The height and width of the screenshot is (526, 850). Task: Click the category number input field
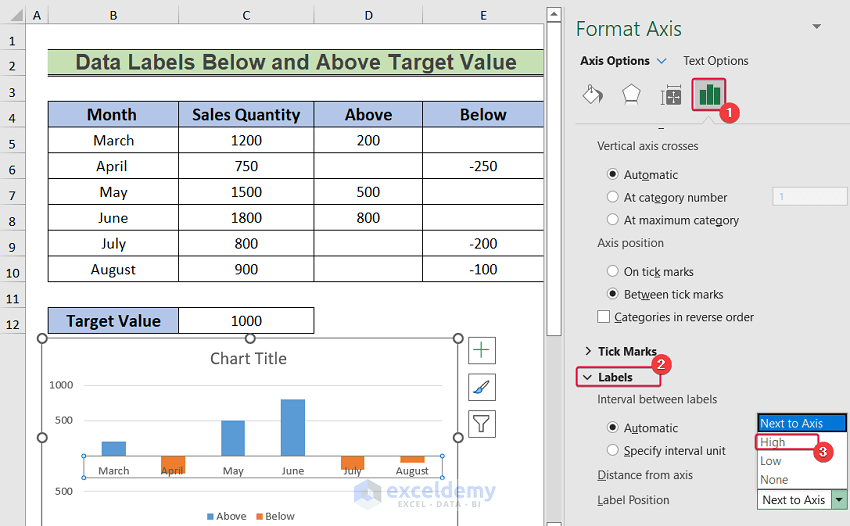[809, 196]
